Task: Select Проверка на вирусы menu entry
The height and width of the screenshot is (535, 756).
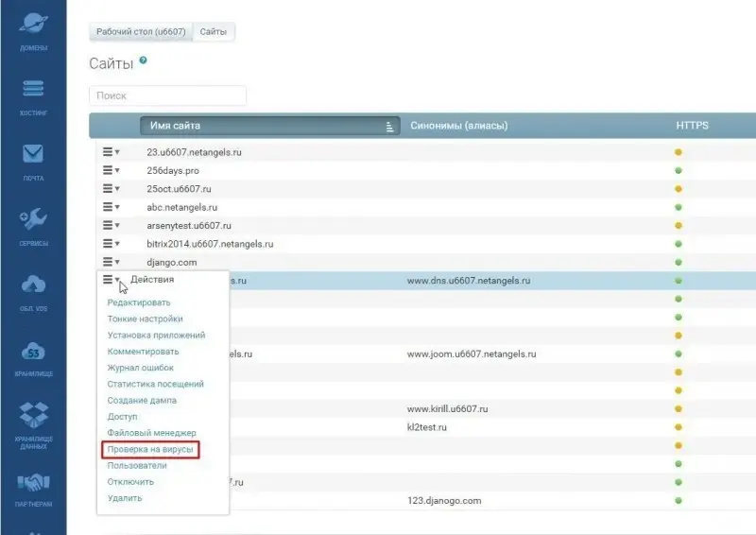Action: point(150,450)
